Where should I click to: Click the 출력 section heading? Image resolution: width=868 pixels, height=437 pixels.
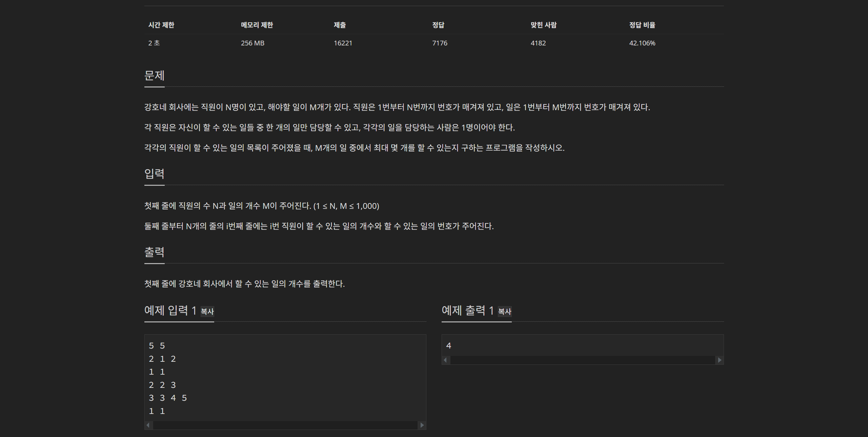154,252
